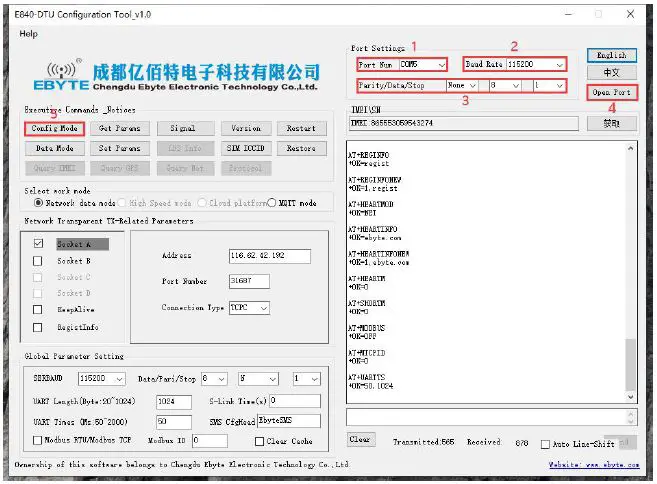
Task: Click the AT+HEARTMOD log line
Action: coord(371,204)
